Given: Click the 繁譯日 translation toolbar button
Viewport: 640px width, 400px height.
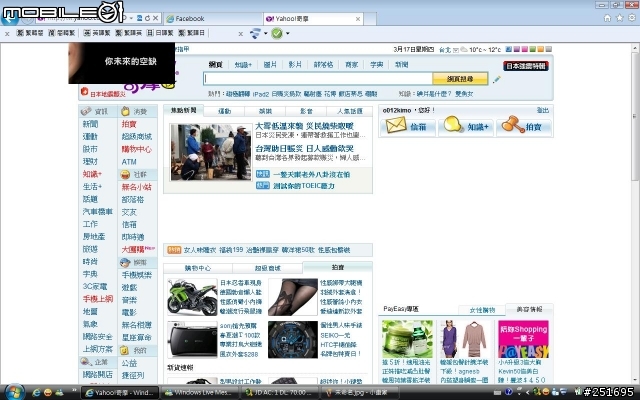Looking at the screenshot, I should 191,33.
